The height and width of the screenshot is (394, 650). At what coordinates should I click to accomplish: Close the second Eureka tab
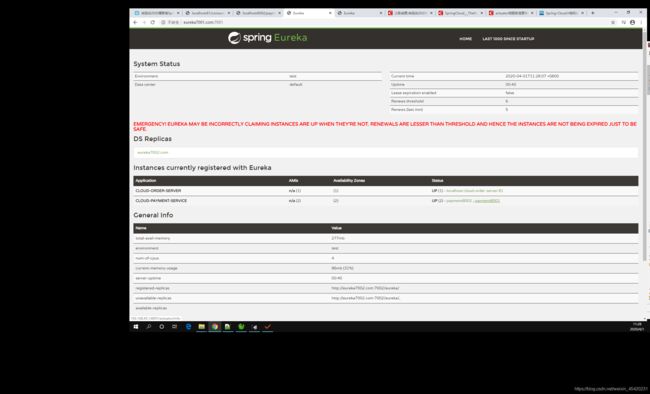pyautogui.click(x=381, y=13)
